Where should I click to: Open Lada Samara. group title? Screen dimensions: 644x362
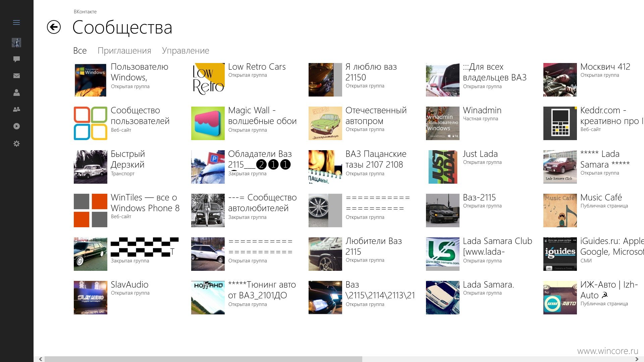pos(488,285)
